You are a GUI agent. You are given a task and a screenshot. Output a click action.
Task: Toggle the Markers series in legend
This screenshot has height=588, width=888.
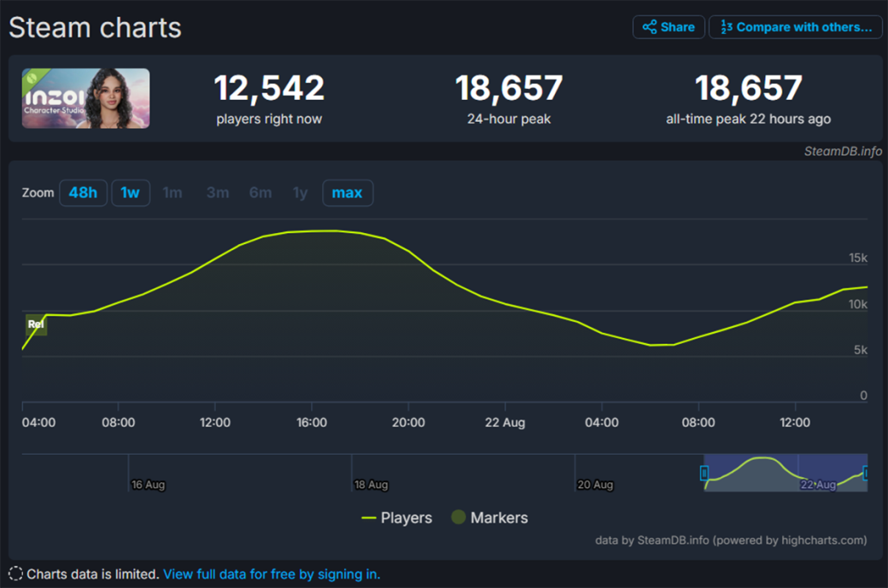pos(489,518)
